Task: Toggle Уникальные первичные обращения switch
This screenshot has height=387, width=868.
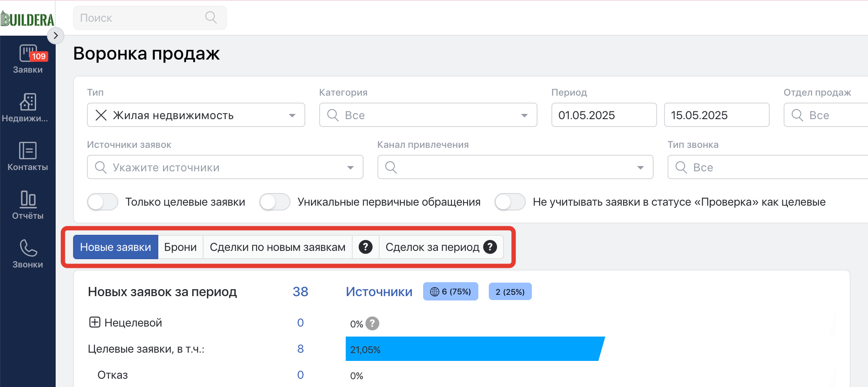Action: point(275,202)
